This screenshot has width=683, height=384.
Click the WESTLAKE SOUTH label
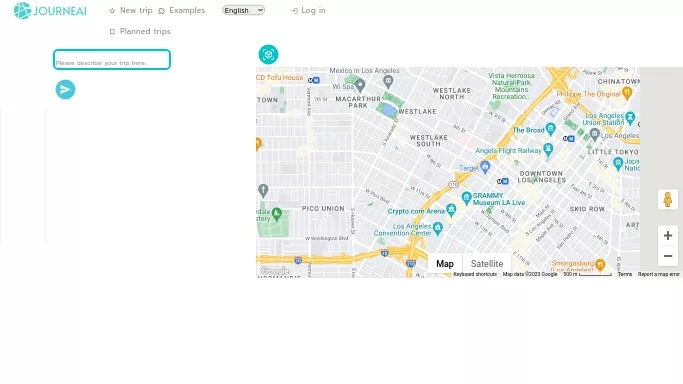click(x=429, y=140)
